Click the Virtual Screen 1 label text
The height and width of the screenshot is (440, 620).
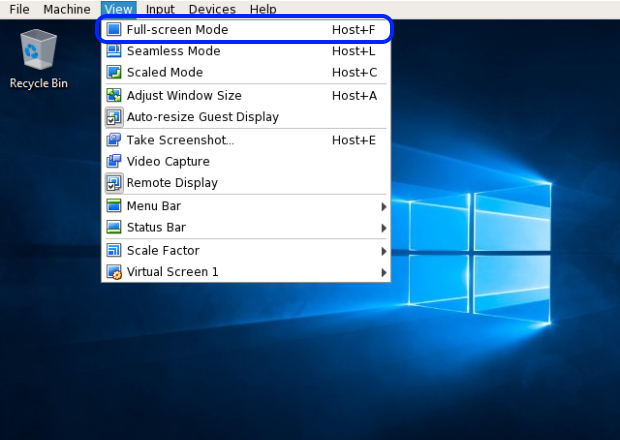[172, 272]
